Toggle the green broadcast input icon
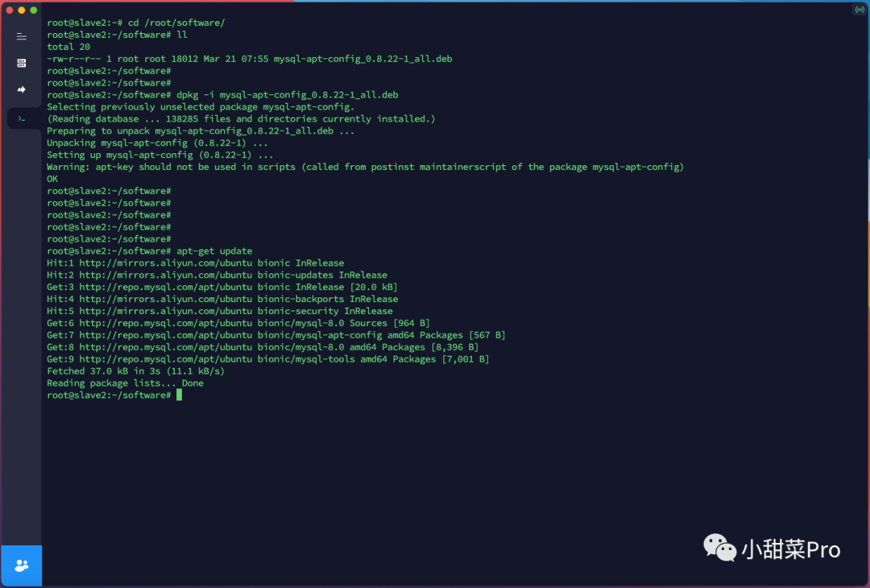 pos(859,10)
